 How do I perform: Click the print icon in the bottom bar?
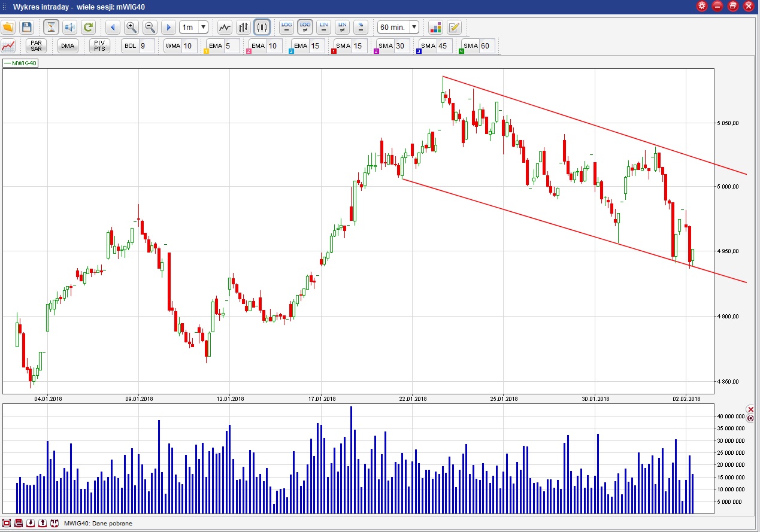(x=19, y=523)
